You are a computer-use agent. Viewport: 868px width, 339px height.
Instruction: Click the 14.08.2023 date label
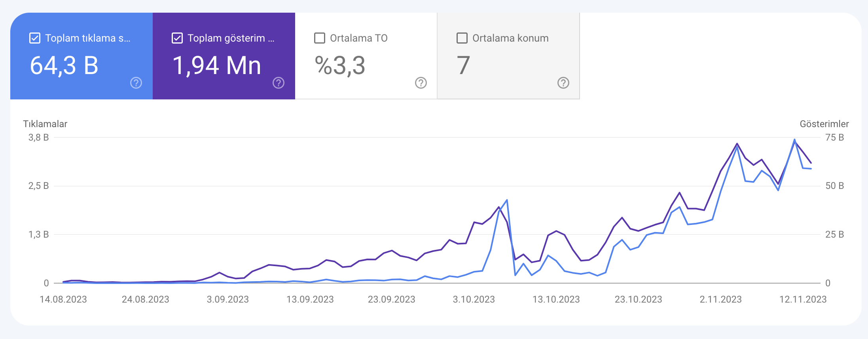(63, 299)
